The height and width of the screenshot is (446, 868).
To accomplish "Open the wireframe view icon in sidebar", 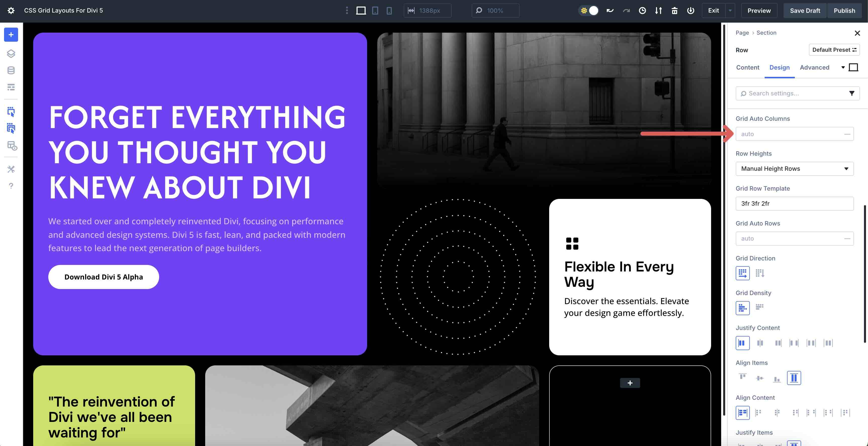I will [11, 87].
